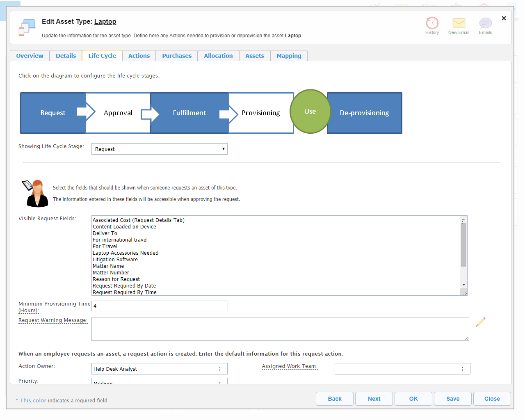Select the De-provisioning stage box
The height and width of the screenshot is (420, 525).
(365, 113)
